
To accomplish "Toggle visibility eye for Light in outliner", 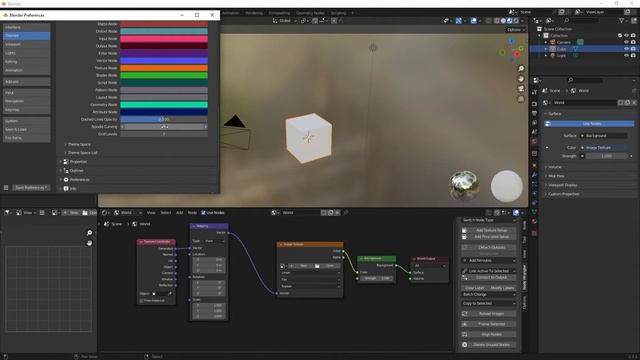I will pyautogui.click(x=626, y=56).
